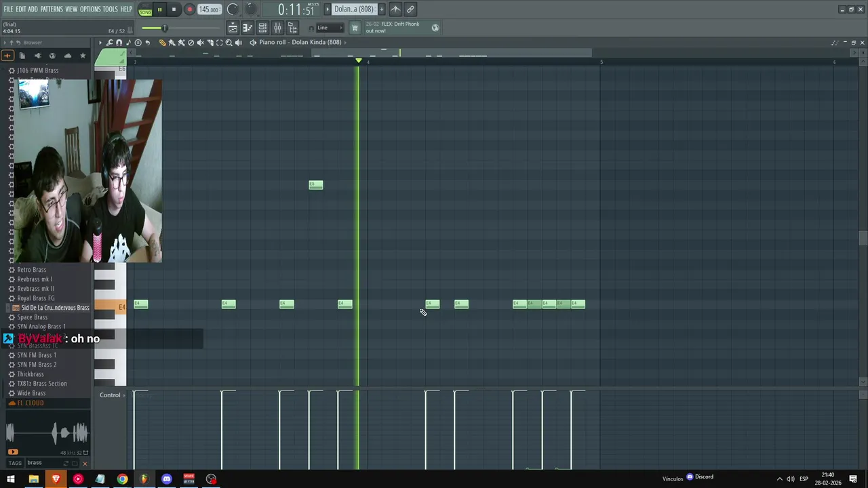This screenshot has width=868, height=488.
Task: Open the Line snap dropdown
Action: [330, 28]
